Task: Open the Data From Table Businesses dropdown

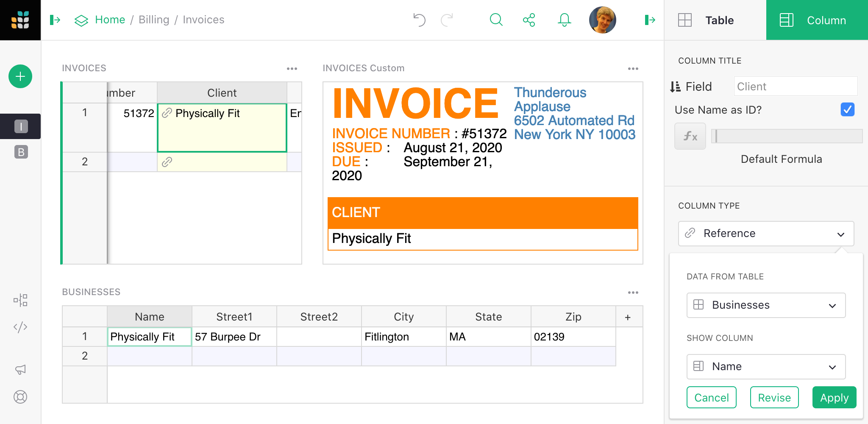Action: coord(765,305)
